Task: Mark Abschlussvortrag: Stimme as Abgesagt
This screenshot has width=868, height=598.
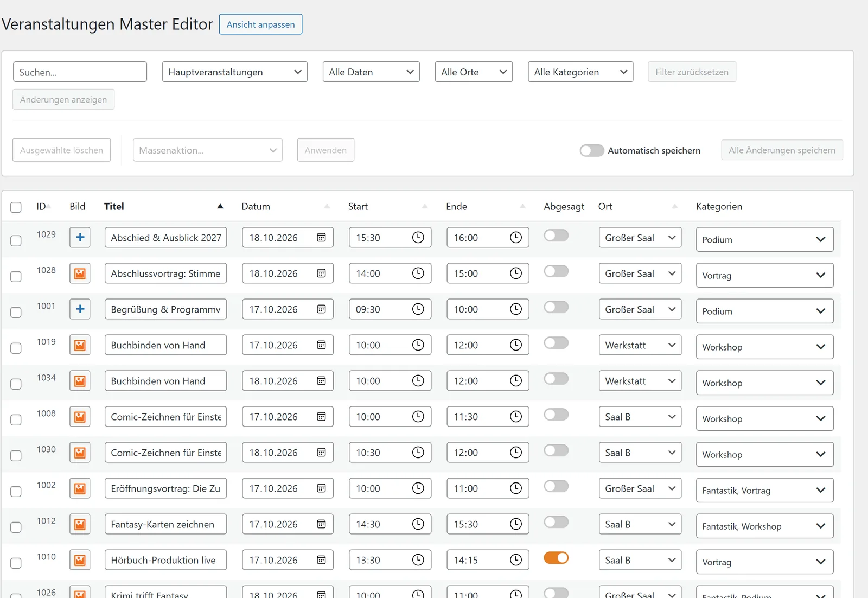Action: click(556, 271)
